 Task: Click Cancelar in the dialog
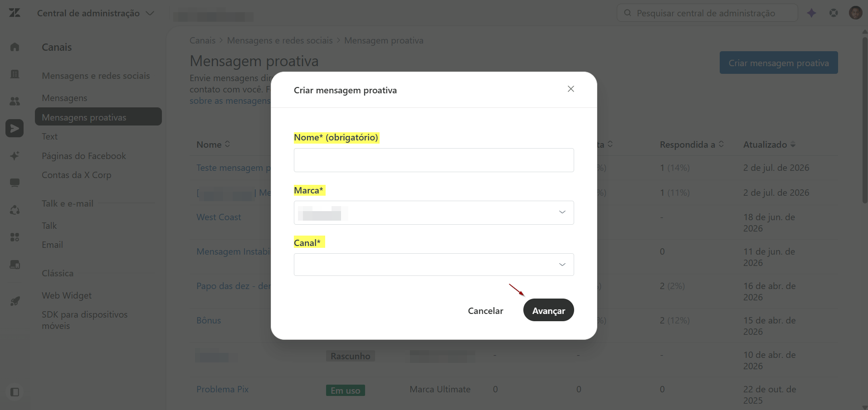(485, 311)
